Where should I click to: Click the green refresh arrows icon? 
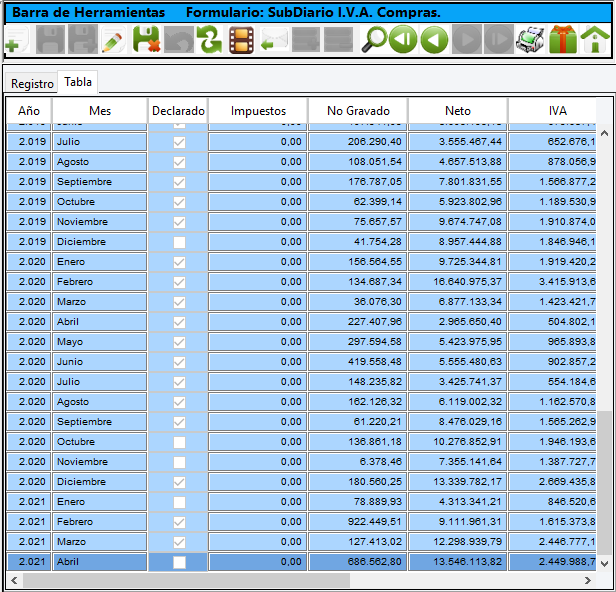click(209, 41)
